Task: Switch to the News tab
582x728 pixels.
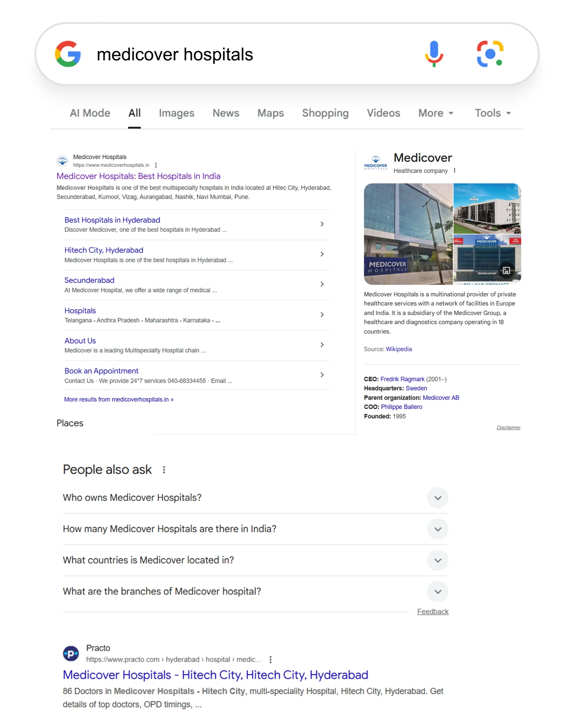Action: point(226,113)
